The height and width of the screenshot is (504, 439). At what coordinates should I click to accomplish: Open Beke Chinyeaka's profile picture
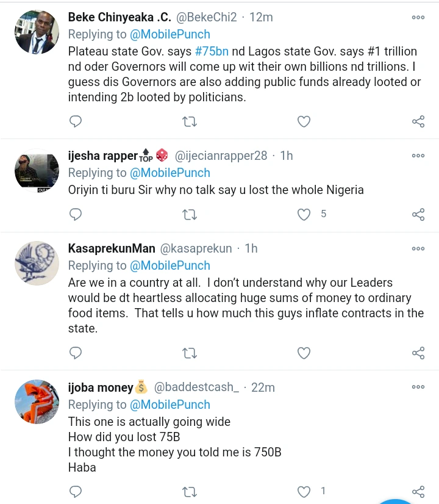click(x=37, y=32)
